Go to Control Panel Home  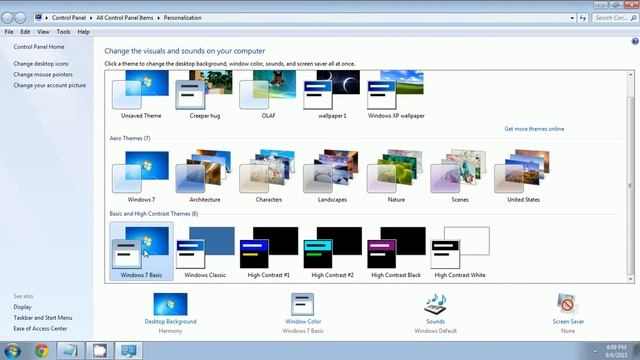click(x=39, y=47)
